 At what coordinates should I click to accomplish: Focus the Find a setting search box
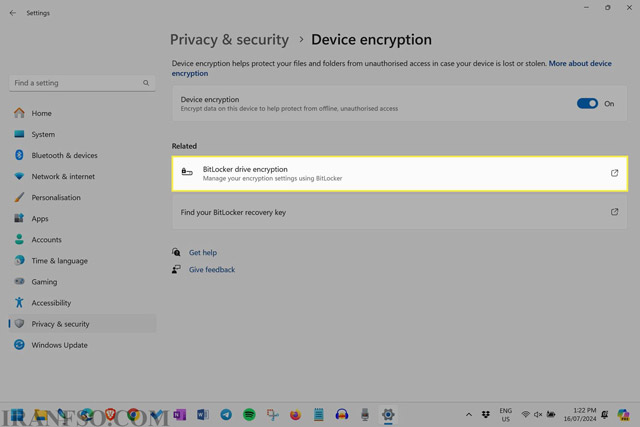click(82, 83)
